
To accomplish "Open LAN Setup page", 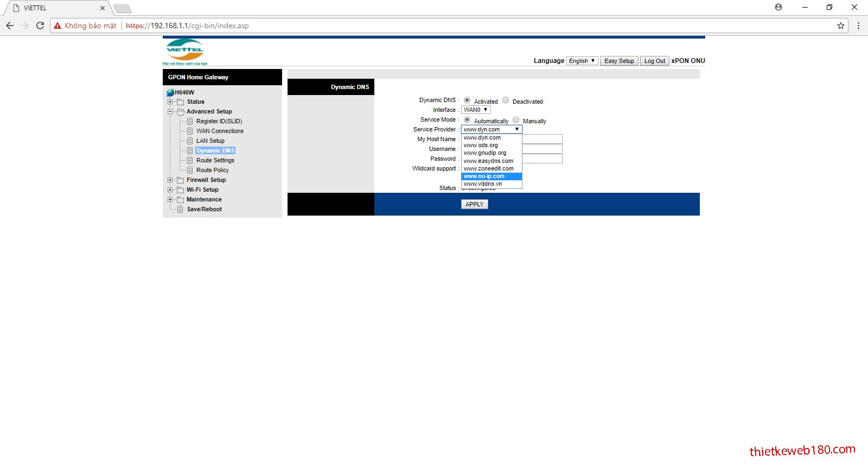I will pyautogui.click(x=210, y=141).
